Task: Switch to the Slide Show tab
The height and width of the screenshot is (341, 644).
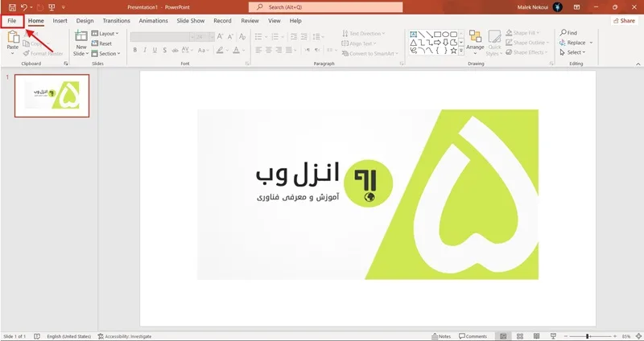Action: coord(191,21)
